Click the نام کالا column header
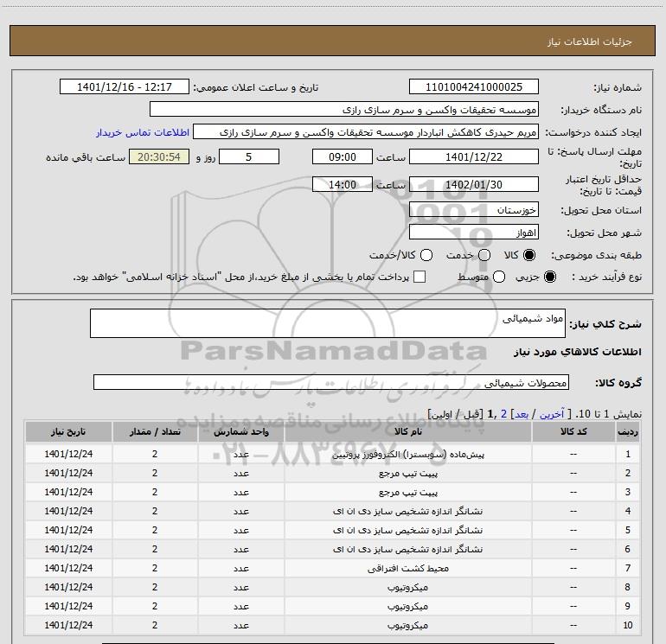This screenshot has width=666, height=644. pyautogui.click(x=407, y=431)
